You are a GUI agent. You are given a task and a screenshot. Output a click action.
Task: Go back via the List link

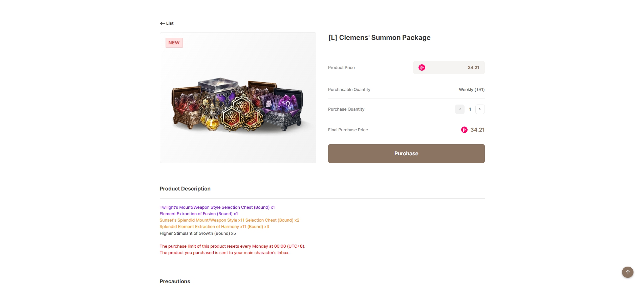click(x=170, y=23)
